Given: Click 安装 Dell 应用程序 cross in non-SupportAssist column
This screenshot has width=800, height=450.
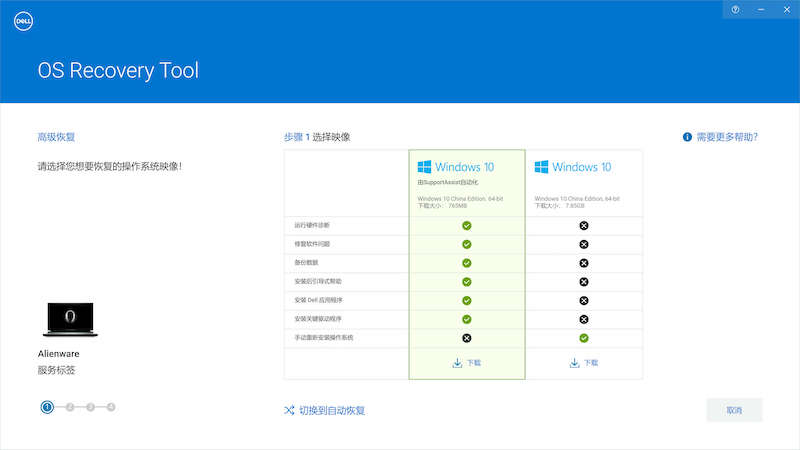Looking at the screenshot, I should [584, 301].
